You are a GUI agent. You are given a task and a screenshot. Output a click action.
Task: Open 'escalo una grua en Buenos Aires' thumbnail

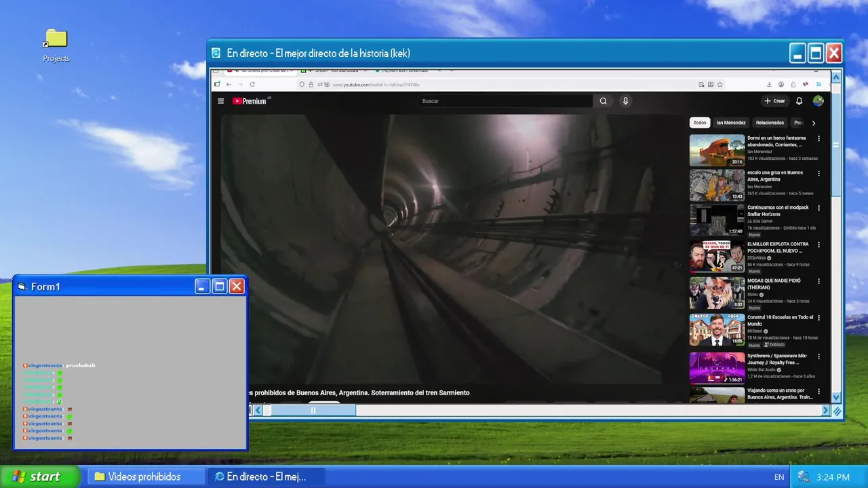coord(717,185)
